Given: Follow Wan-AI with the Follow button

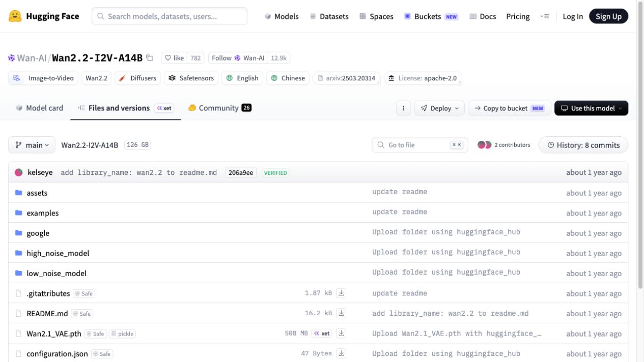Looking at the screenshot, I should click(x=238, y=58).
